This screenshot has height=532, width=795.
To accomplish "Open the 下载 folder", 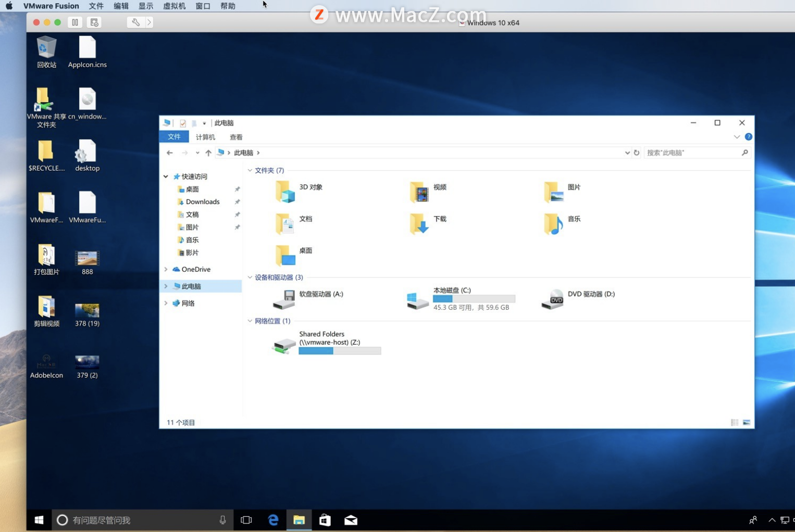I will coord(428,223).
